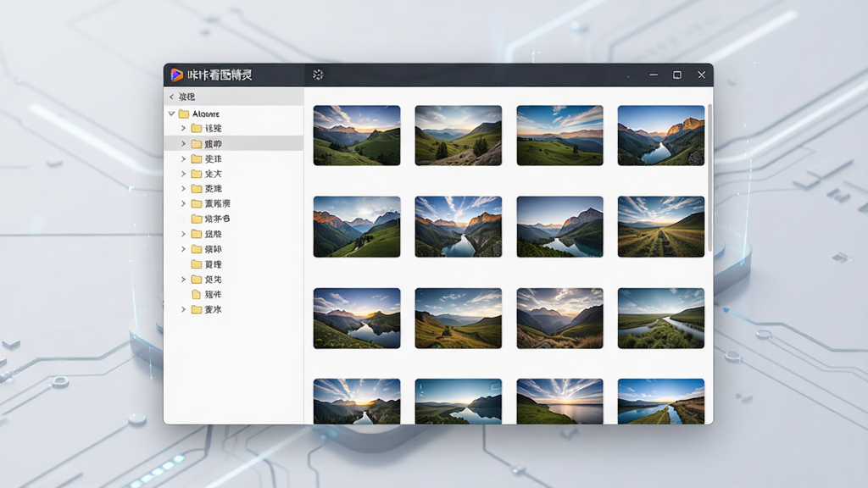Screen dimensions: 868x488
Task: Open thumbnail of dry grass valley under grey clouds
Action: (559, 319)
